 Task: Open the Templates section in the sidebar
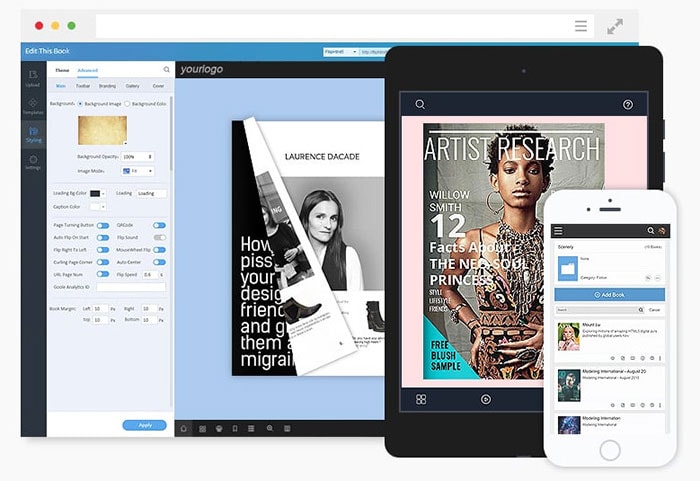[33, 106]
